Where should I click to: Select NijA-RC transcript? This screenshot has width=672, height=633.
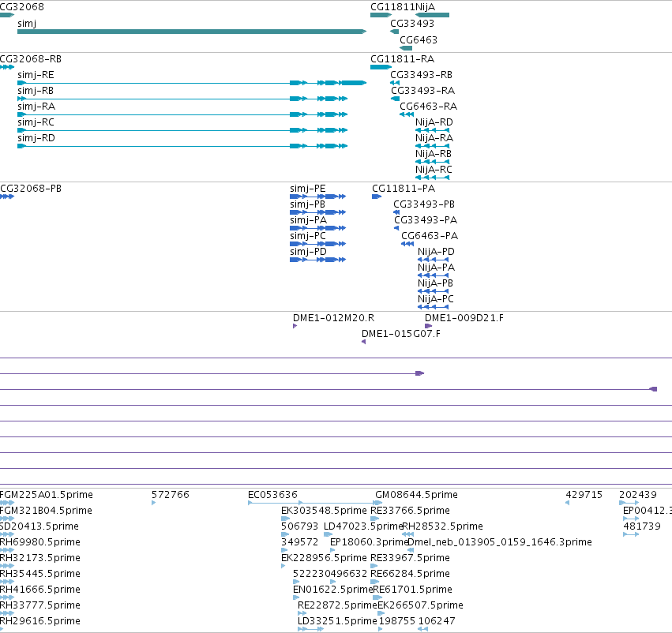tap(433, 178)
